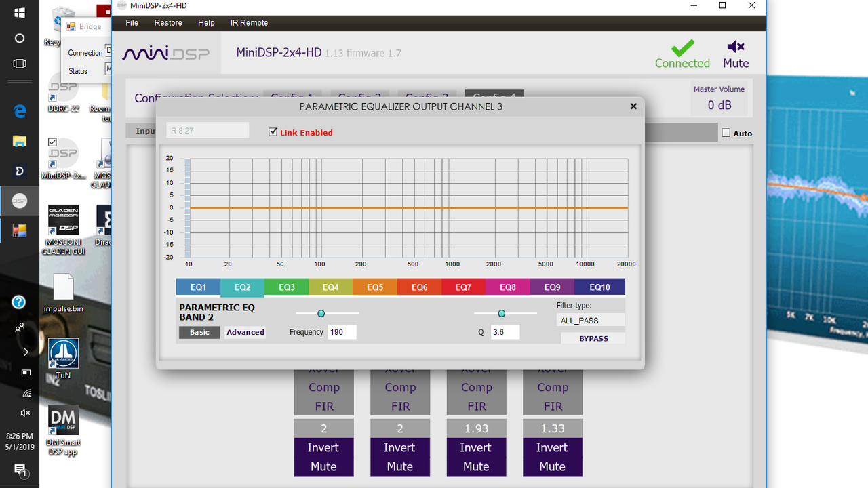This screenshot has height=488, width=868.
Task: Open the File menu
Action: click(132, 23)
